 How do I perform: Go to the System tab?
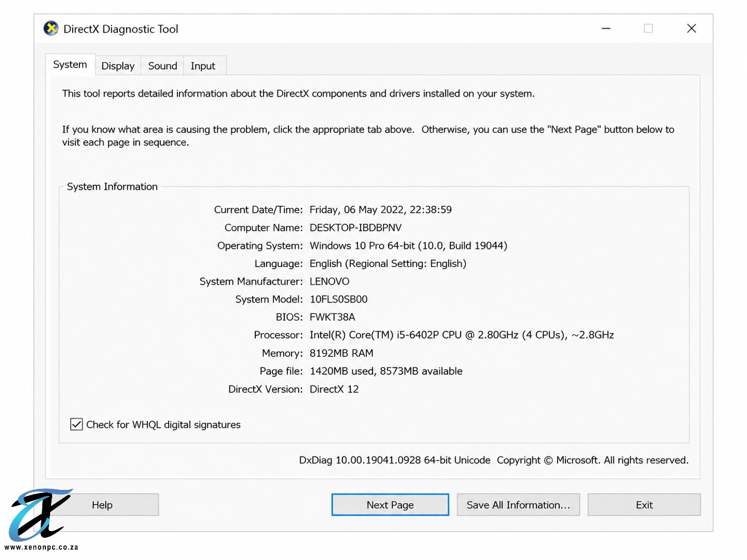70,64
